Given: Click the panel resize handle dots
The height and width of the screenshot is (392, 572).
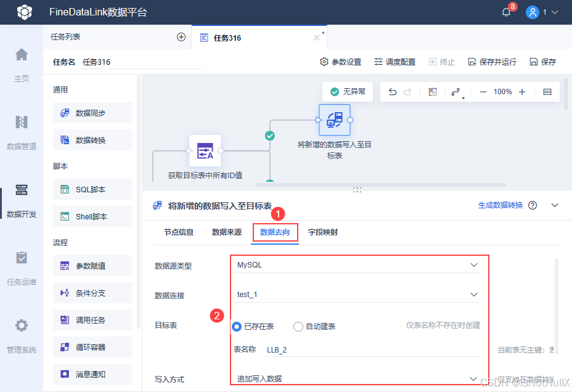Looking at the screenshot, I should [x=357, y=190].
